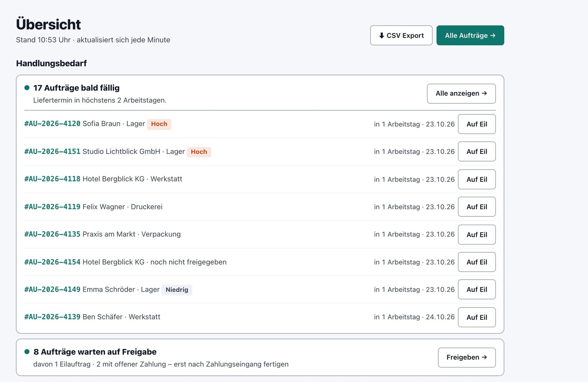Click the Handlungsbedarf section heading
This screenshot has height=382, width=588.
[51, 63]
